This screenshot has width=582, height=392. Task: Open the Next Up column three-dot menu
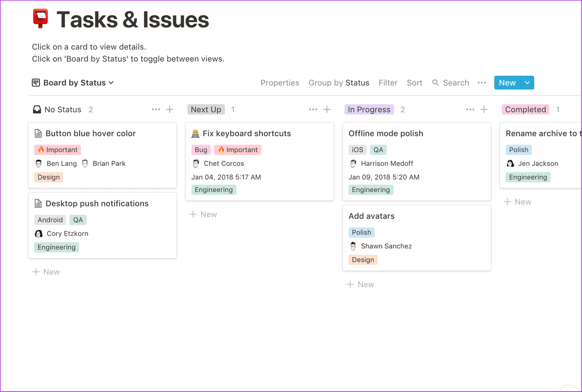point(313,109)
